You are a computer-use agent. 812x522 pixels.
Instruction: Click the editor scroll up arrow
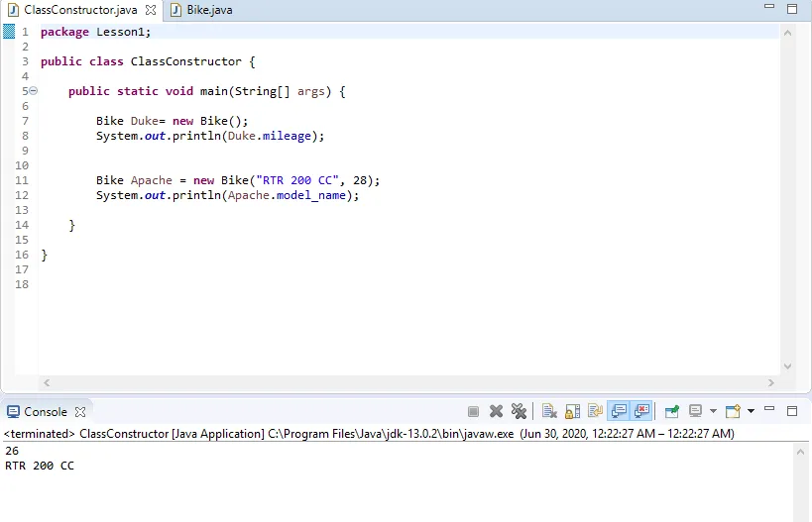(787, 33)
